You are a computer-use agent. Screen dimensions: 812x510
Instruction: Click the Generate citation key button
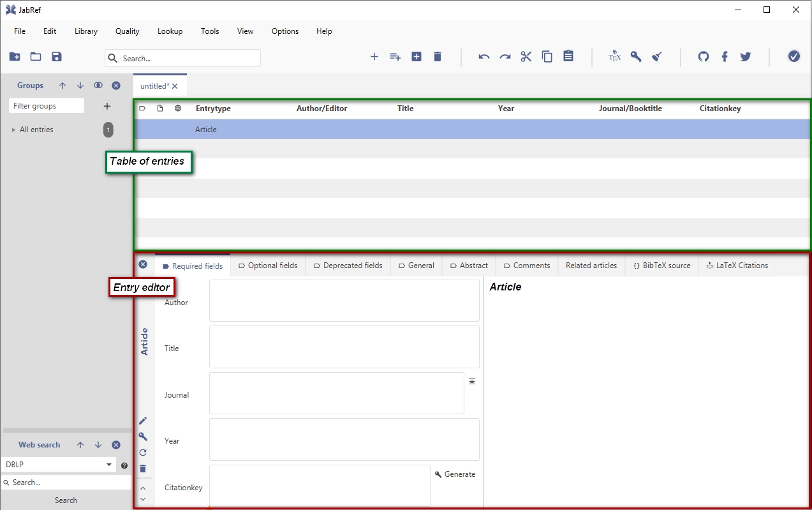point(455,474)
